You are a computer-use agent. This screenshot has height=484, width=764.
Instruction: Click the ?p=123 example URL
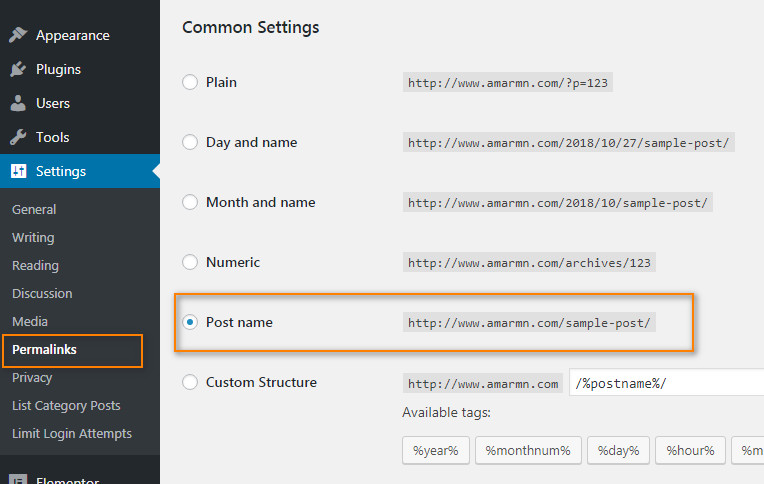tap(508, 82)
